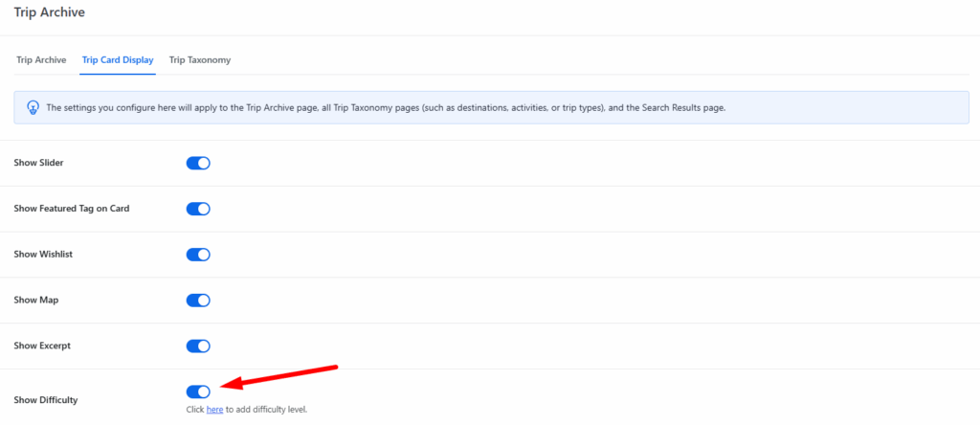Viewport: 980px width, 425px height.
Task: Turn off the Show Wishlist toggle
Action: (x=198, y=255)
